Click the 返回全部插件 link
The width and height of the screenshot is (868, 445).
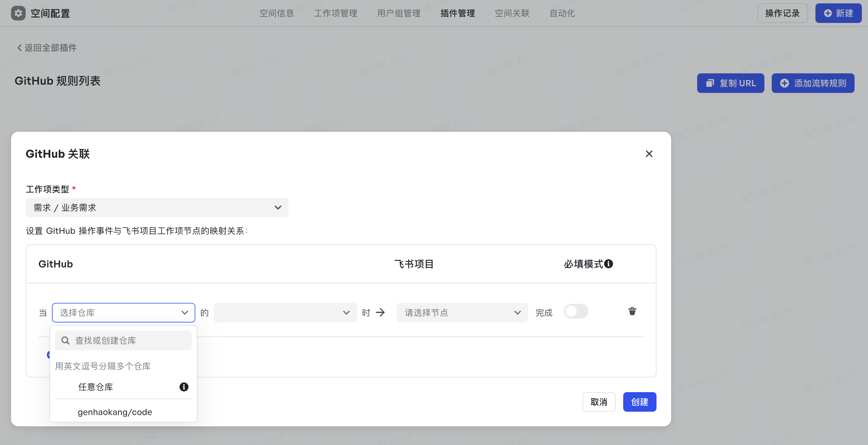(47, 48)
